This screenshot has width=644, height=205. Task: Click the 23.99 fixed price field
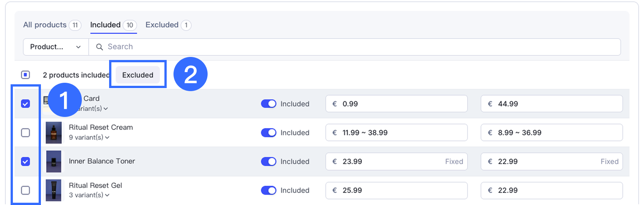coord(390,161)
